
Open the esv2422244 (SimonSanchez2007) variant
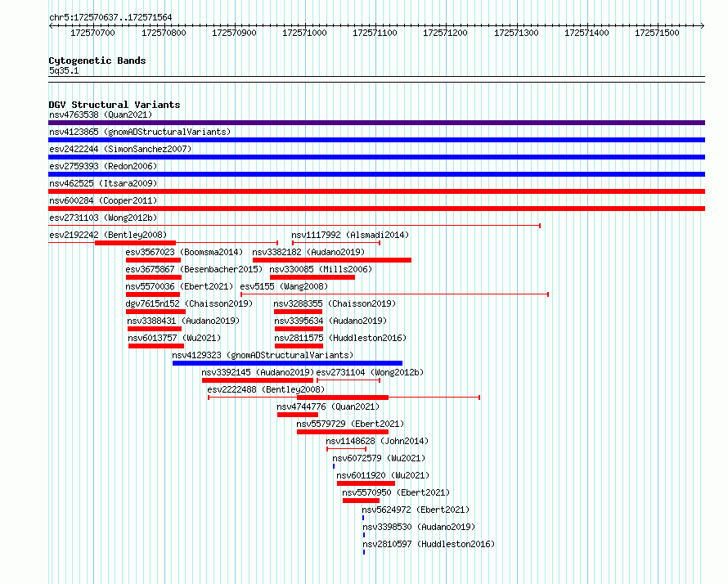[120, 149]
